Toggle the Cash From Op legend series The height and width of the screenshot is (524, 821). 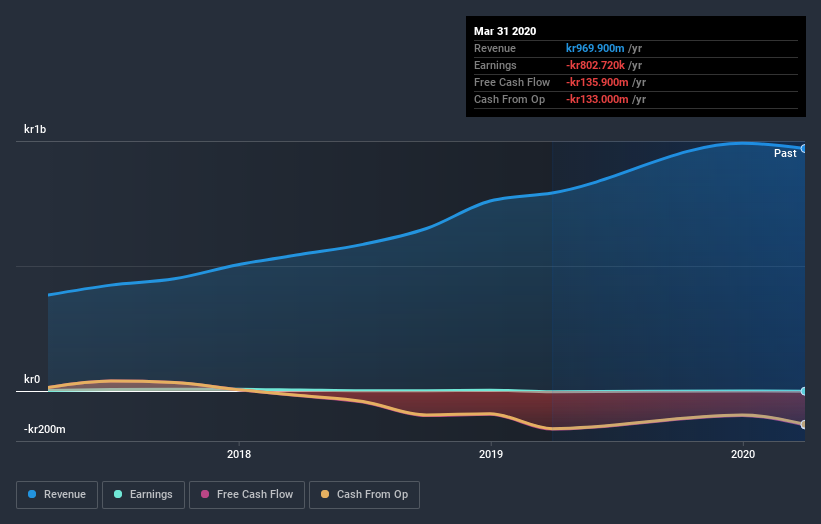point(364,495)
